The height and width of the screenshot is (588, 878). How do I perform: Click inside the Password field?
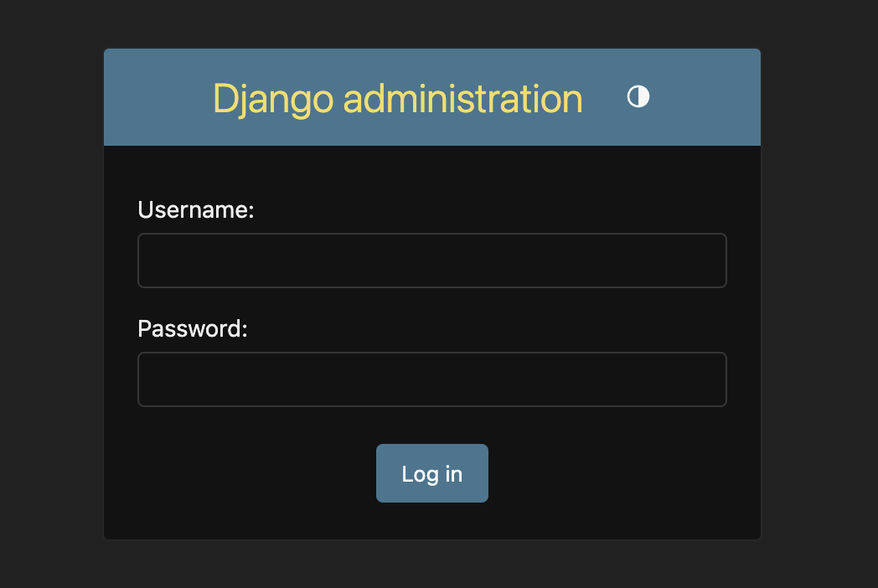coord(432,379)
